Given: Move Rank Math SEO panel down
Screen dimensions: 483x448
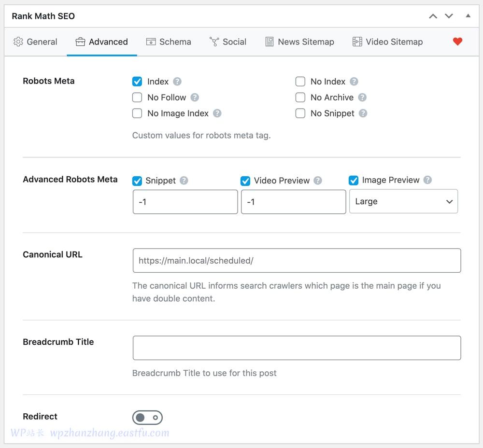Looking at the screenshot, I should pyautogui.click(x=449, y=16).
